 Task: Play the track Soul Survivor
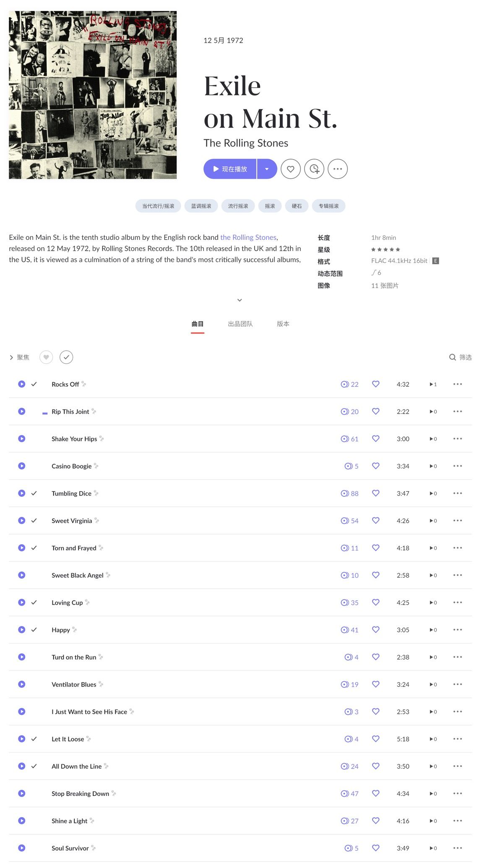[22, 848]
